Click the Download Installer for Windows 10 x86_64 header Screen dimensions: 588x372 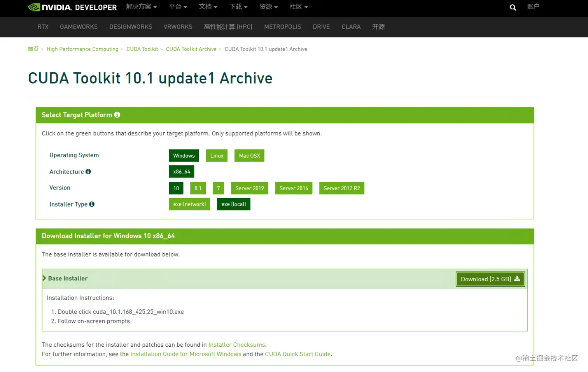click(x=285, y=236)
